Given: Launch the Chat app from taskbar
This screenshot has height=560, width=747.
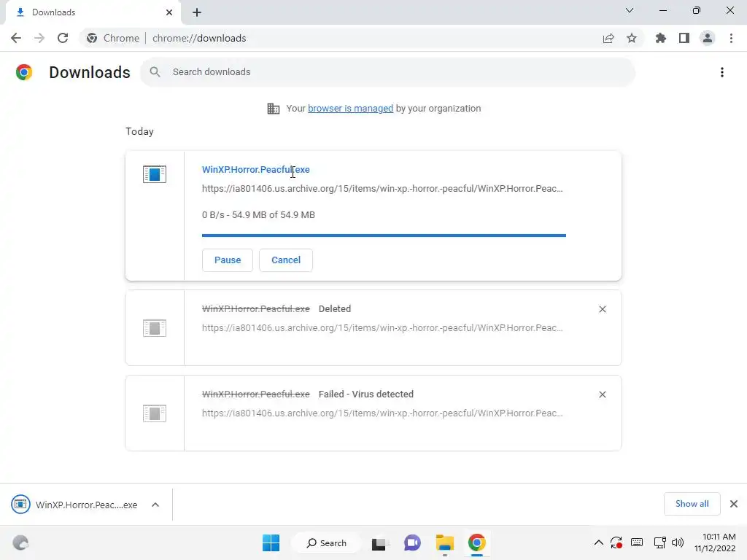Looking at the screenshot, I should coord(412,542).
